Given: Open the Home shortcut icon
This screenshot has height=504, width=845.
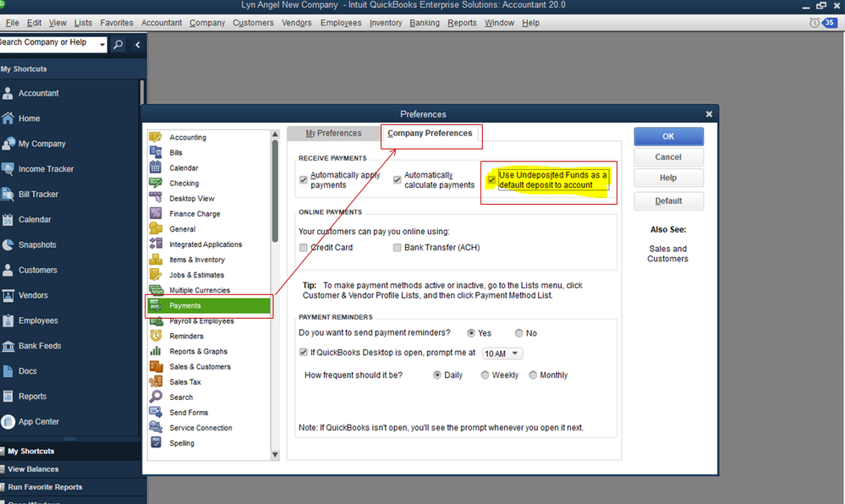Looking at the screenshot, I should 8,118.
